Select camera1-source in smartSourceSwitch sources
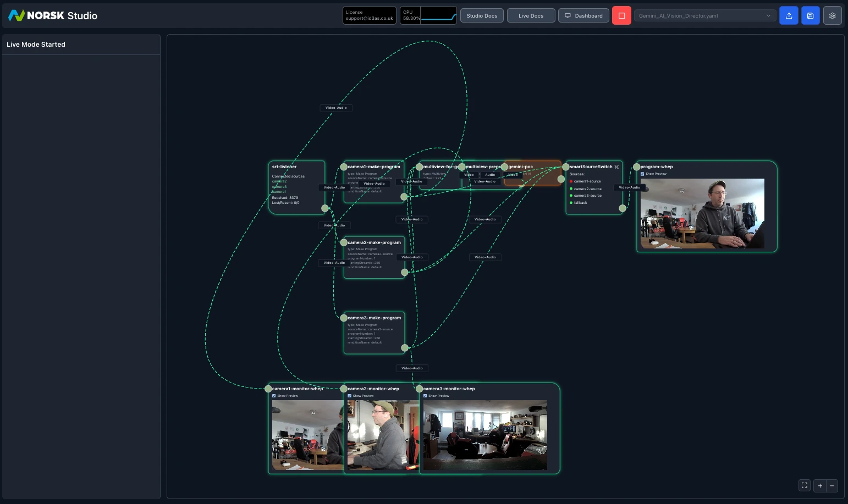 coord(587,181)
